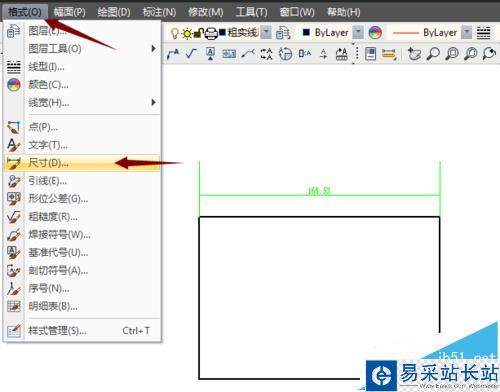Choose 图层(L)... from the Format menu

82,31
